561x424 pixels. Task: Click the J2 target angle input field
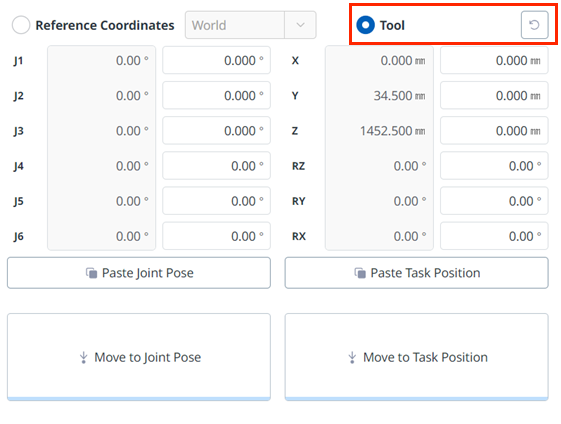pos(216,95)
